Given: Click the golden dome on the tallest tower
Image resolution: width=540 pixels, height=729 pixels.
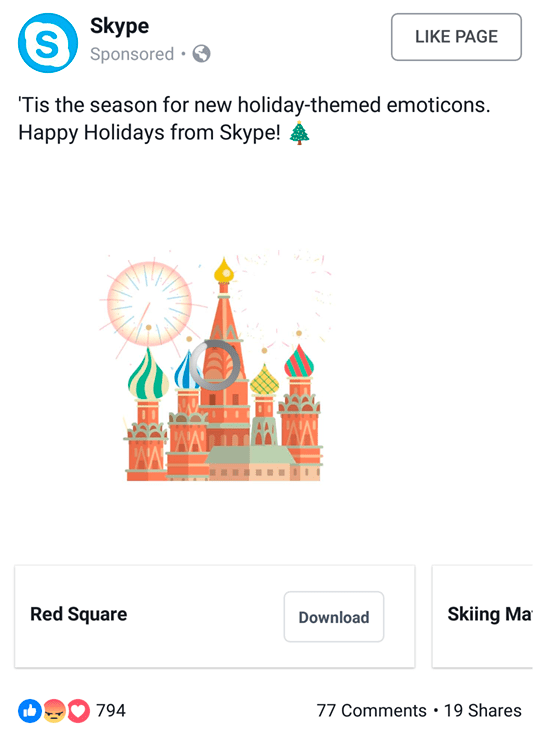Looking at the screenshot, I should tap(224, 270).
